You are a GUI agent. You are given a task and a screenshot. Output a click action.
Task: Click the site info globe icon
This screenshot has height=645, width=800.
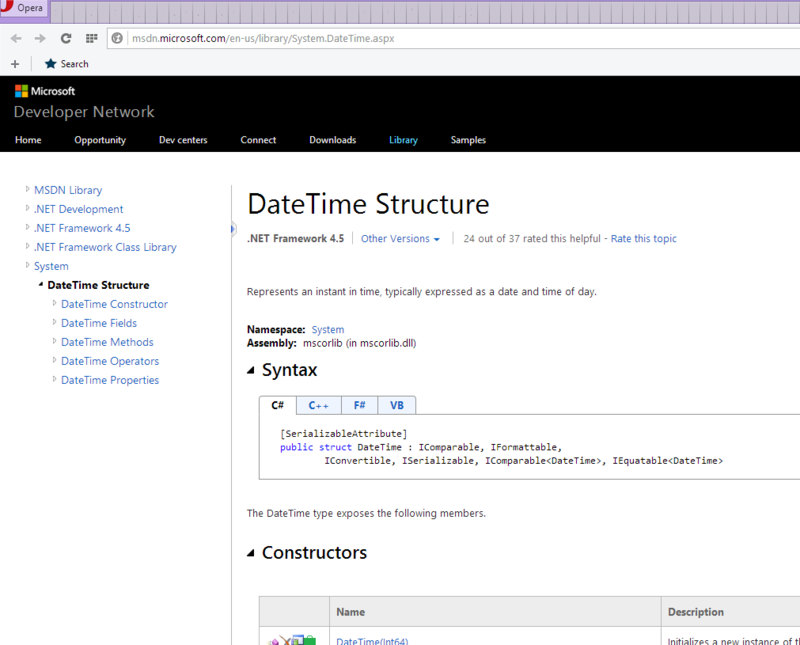(117, 38)
